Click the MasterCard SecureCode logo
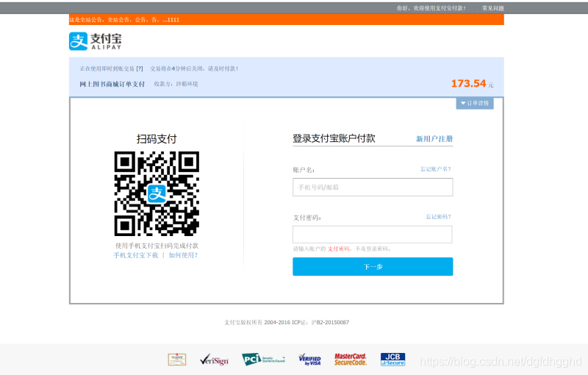 (x=351, y=360)
